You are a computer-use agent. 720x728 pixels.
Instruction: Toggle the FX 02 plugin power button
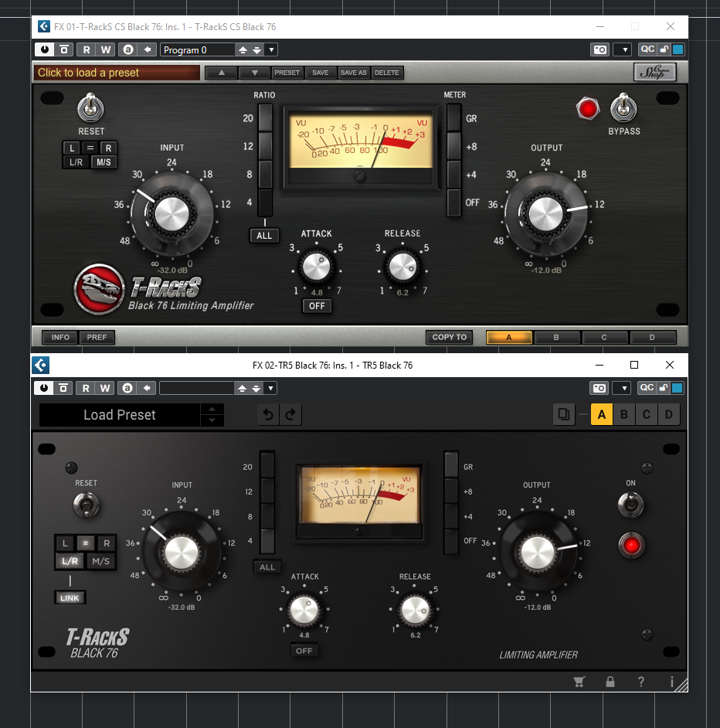click(44, 388)
